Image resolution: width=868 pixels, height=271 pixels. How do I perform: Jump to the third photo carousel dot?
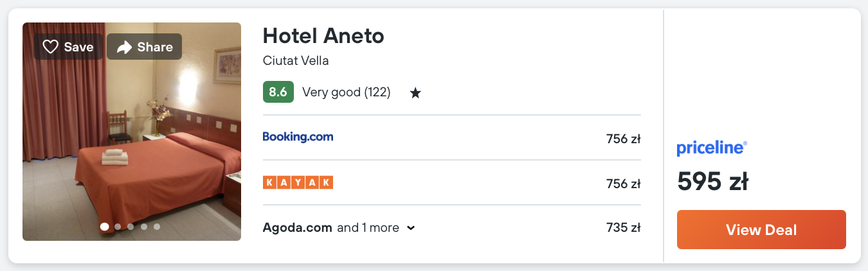click(x=131, y=227)
